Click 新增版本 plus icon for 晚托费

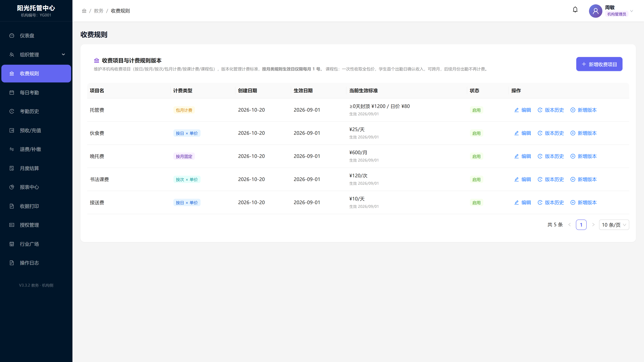click(x=573, y=156)
